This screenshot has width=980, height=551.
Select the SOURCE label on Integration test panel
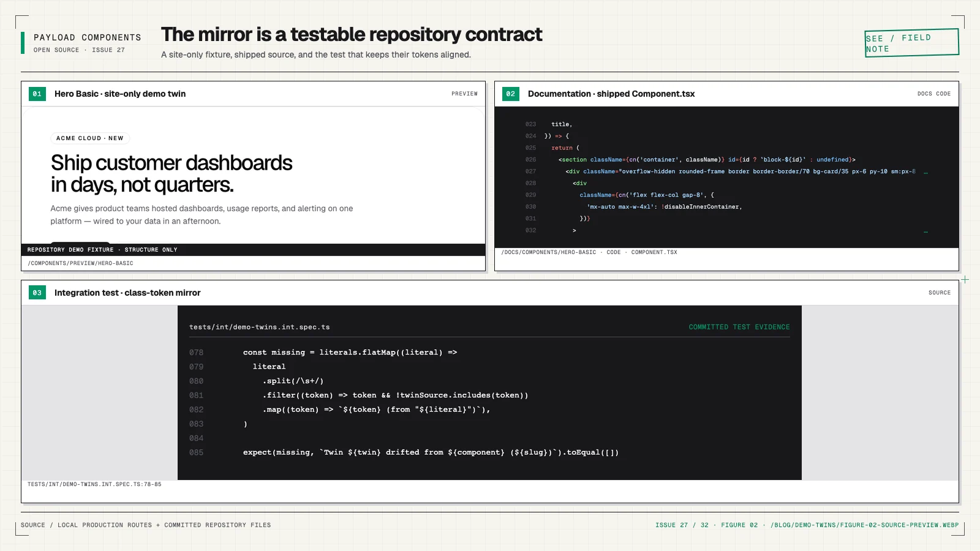pos(940,293)
